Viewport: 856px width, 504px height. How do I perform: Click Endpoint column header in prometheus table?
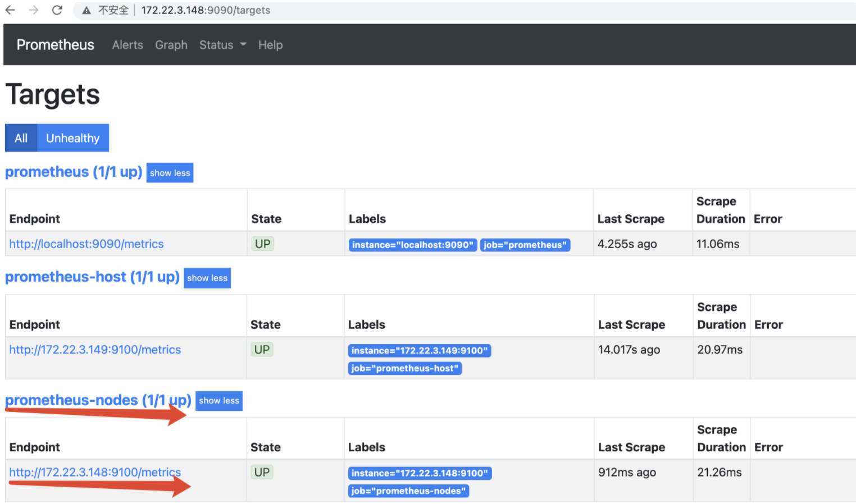coord(35,219)
